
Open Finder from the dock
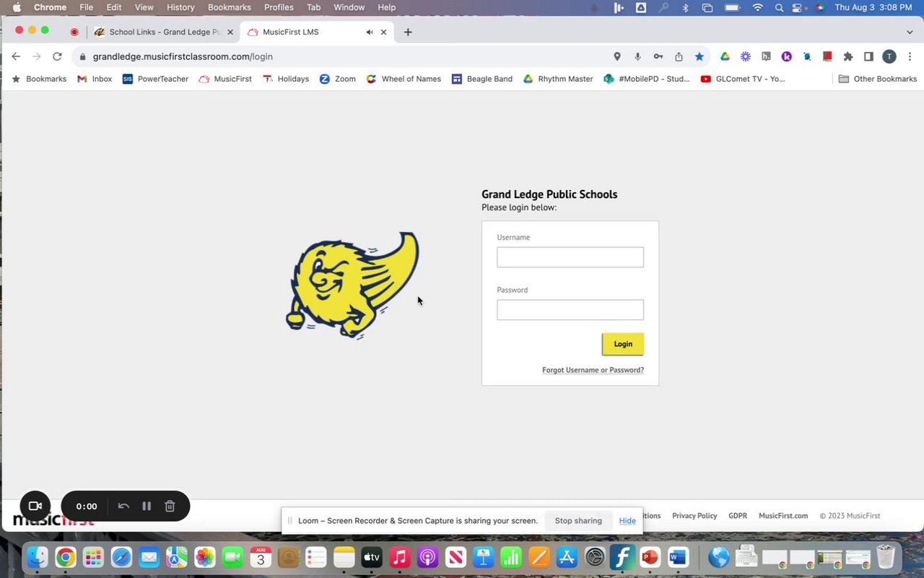point(38,557)
